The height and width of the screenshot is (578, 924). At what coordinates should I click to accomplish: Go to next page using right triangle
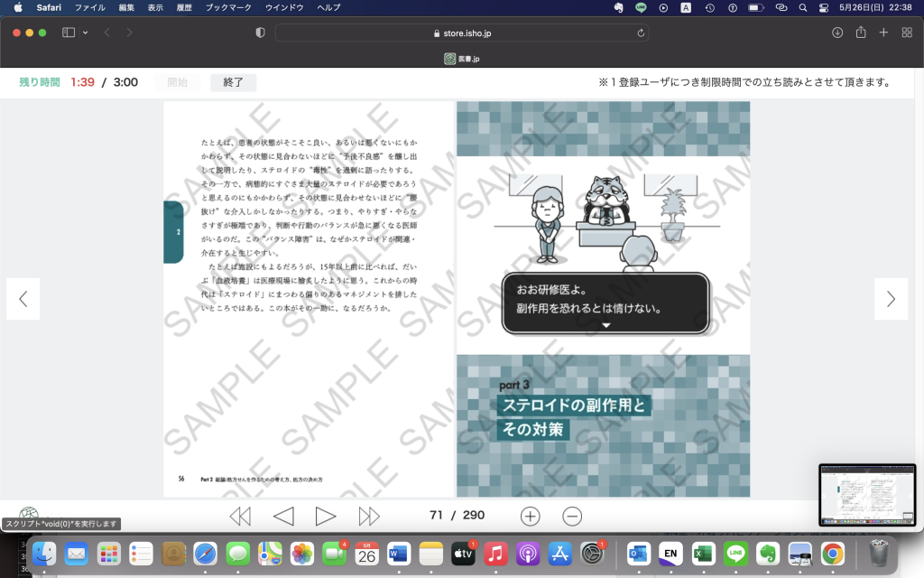[x=326, y=516]
